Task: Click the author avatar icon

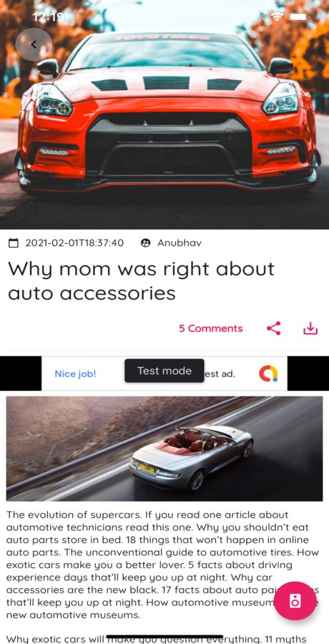Action: click(145, 243)
